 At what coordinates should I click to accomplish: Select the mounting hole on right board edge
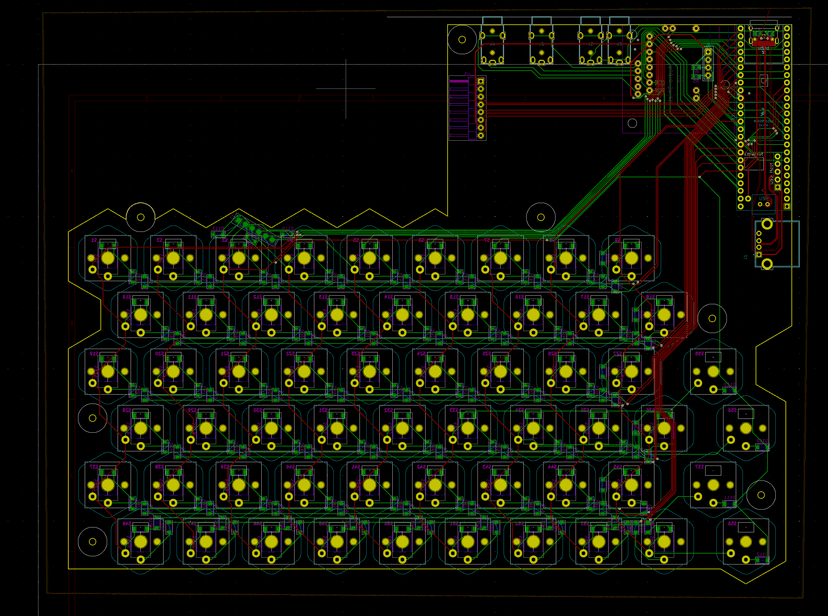click(x=762, y=494)
